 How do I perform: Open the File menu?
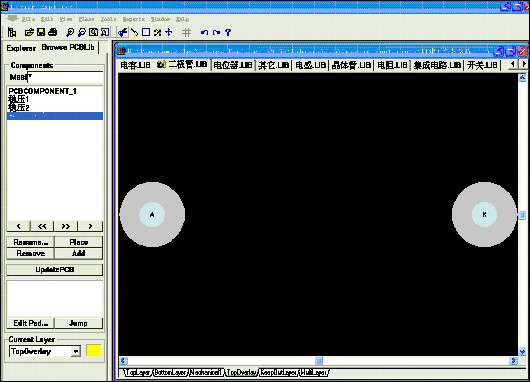point(28,19)
